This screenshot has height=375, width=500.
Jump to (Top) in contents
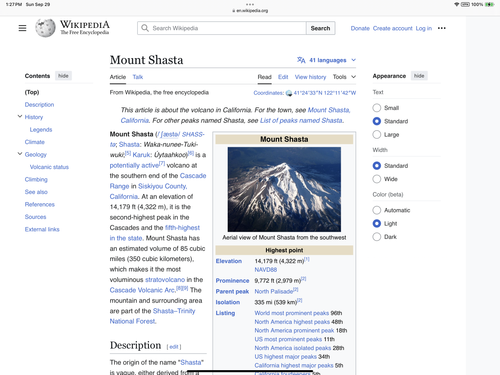tap(32, 92)
